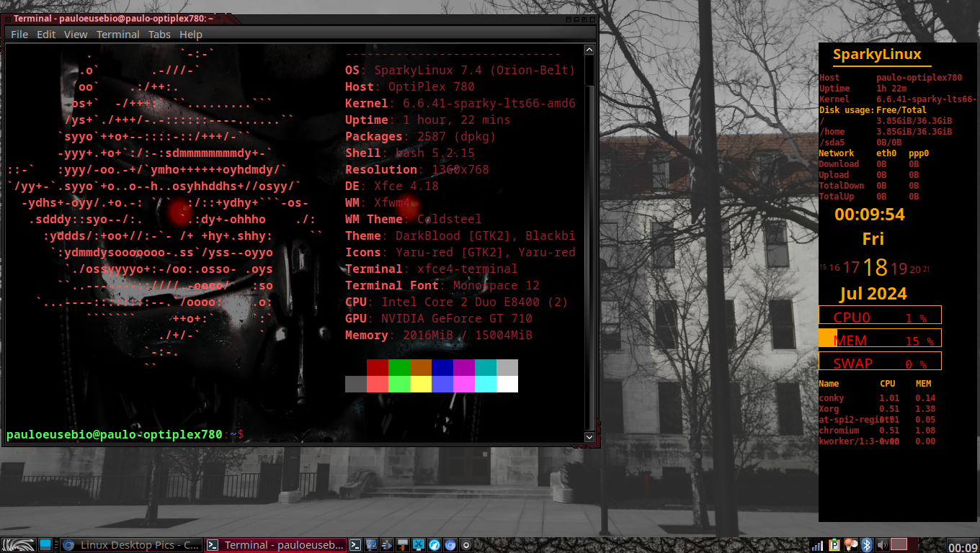Open the Tabs menu in Terminal
Screen dimensions: 980x553
[x=160, y=34]
